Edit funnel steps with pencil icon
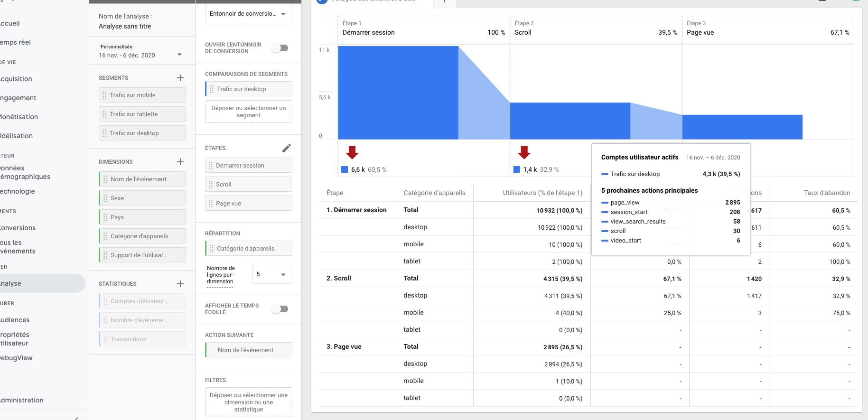868x420 pixels. click(x=287, y=148)
